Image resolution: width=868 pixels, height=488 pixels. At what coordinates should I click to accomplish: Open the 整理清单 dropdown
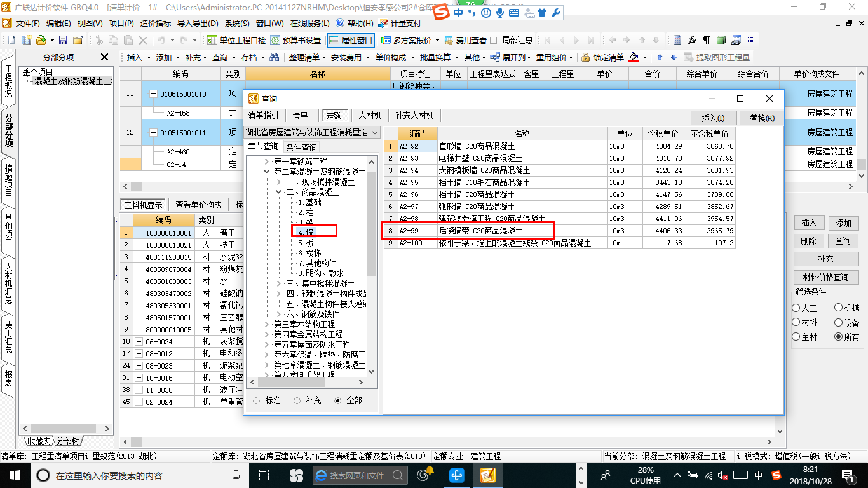[x=306, y=57]
